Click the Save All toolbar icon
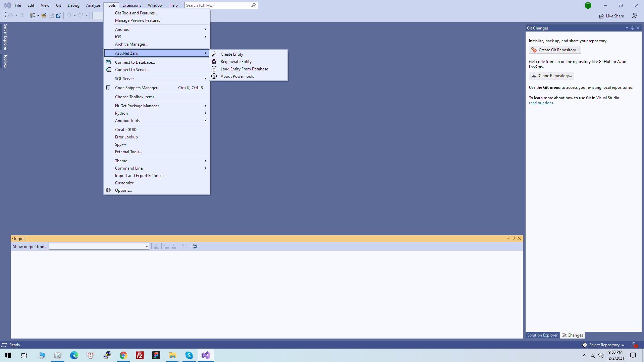 tap(59, 15)
